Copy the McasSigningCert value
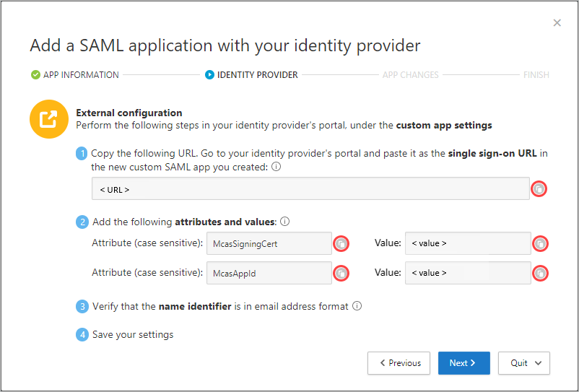 click(540, 243)
